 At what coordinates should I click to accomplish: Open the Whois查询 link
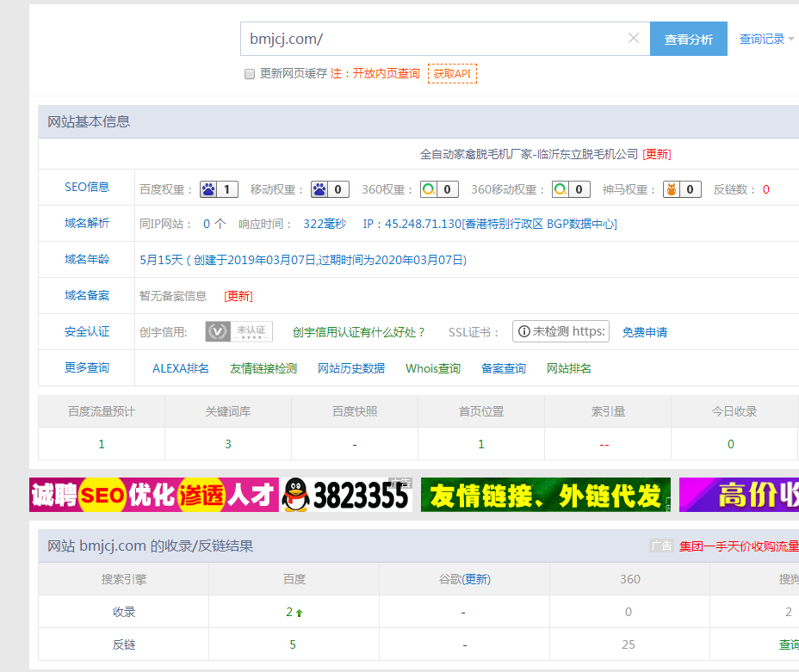tap(433, 368)
